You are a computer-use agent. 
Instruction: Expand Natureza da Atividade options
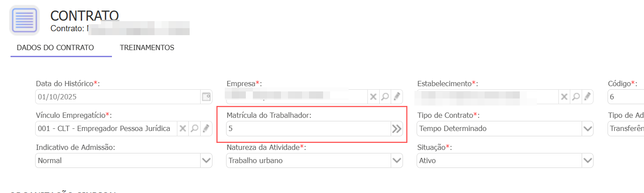(396, 160)
